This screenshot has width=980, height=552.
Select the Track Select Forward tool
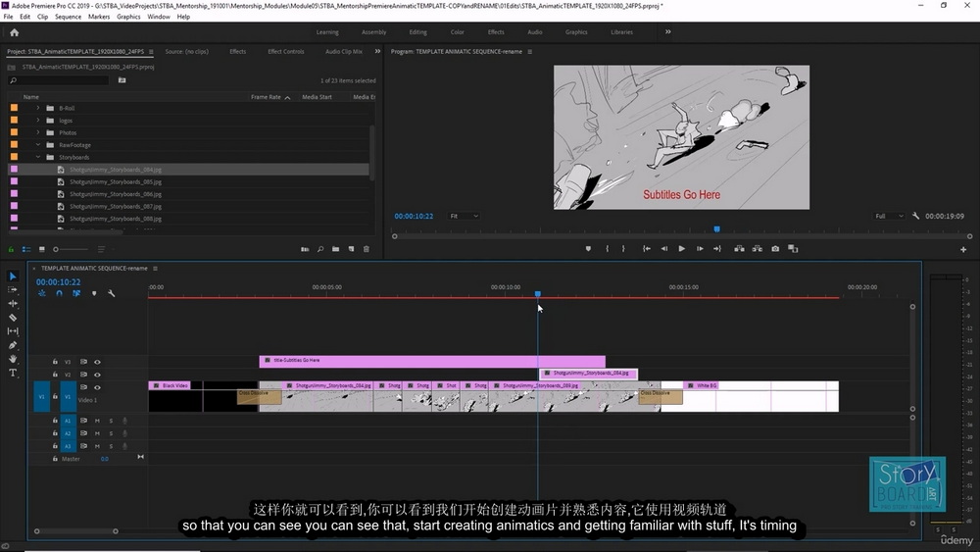(x=13, y=290)
